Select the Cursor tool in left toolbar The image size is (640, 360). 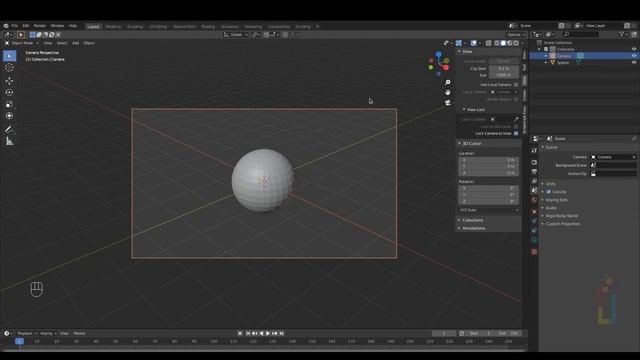[9, 68]
